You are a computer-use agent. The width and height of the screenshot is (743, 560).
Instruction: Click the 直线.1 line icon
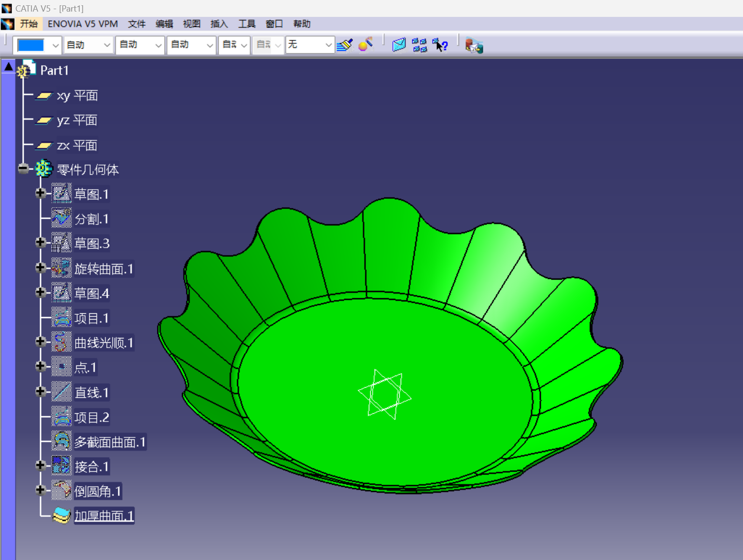[x=61, y=392]
